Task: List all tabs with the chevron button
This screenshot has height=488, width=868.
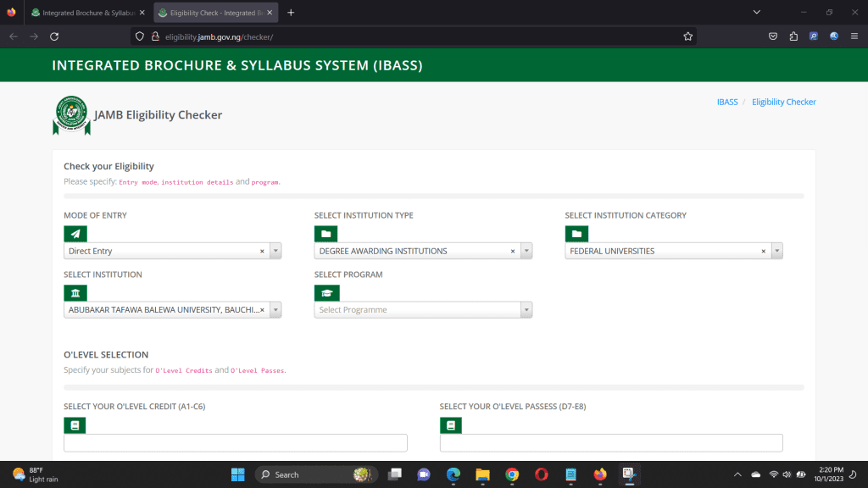Action: tap(756, 12)
